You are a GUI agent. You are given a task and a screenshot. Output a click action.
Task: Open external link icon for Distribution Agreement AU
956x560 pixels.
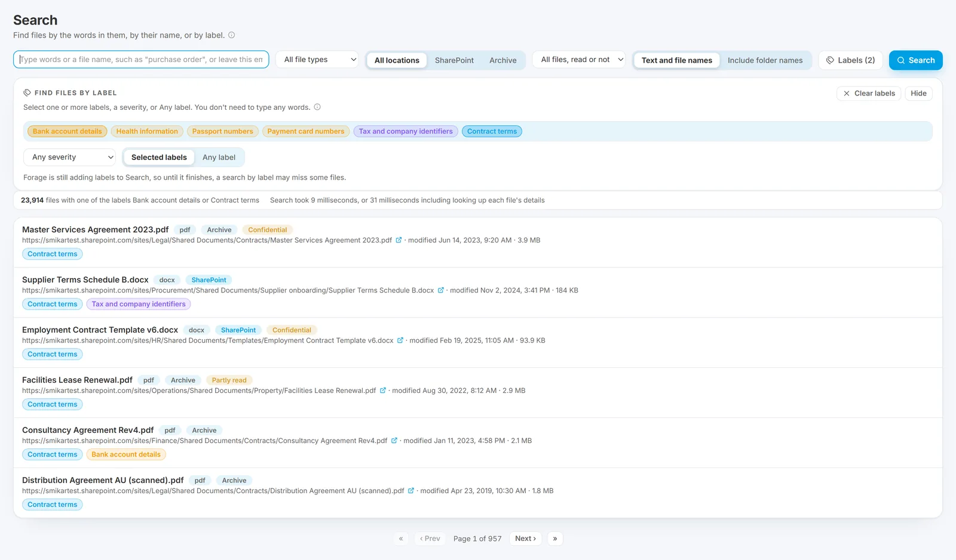point(411,491)
